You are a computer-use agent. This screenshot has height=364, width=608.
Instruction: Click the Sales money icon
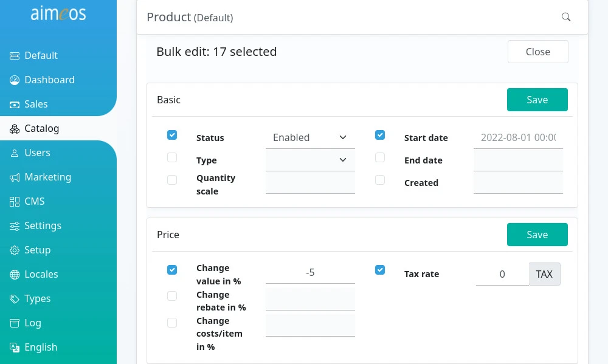coord(15,105)
